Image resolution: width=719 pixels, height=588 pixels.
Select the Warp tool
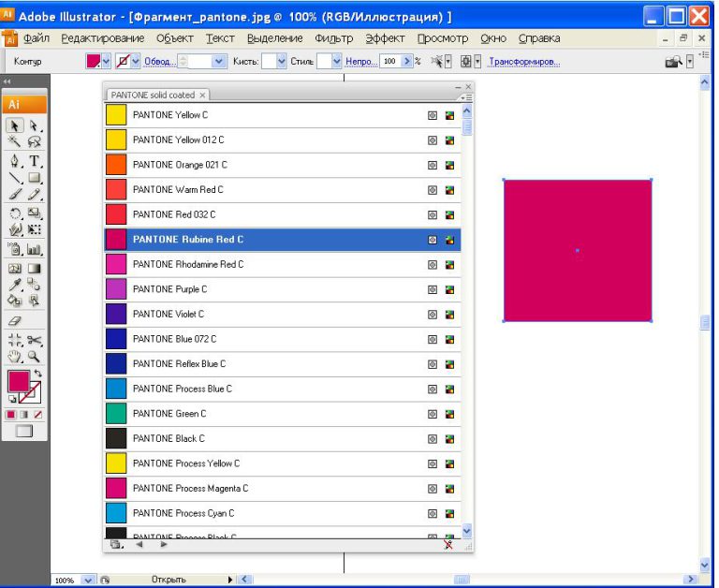coord(15,229)
